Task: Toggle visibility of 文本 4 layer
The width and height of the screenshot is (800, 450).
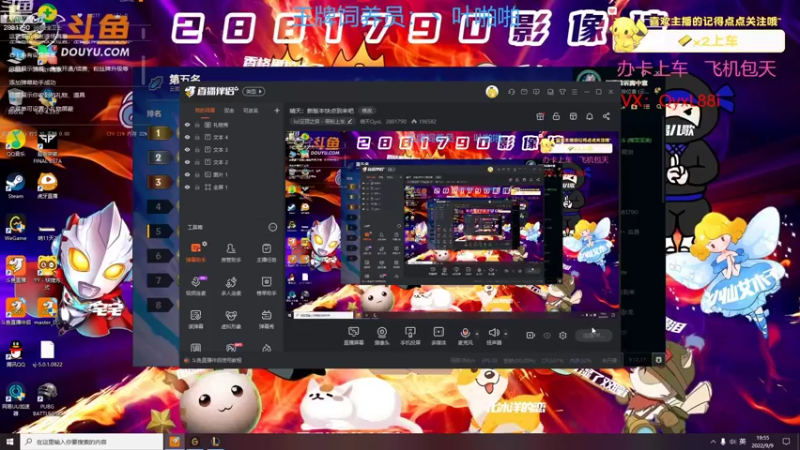Action: pyautogui.click(x=187, y=137)
